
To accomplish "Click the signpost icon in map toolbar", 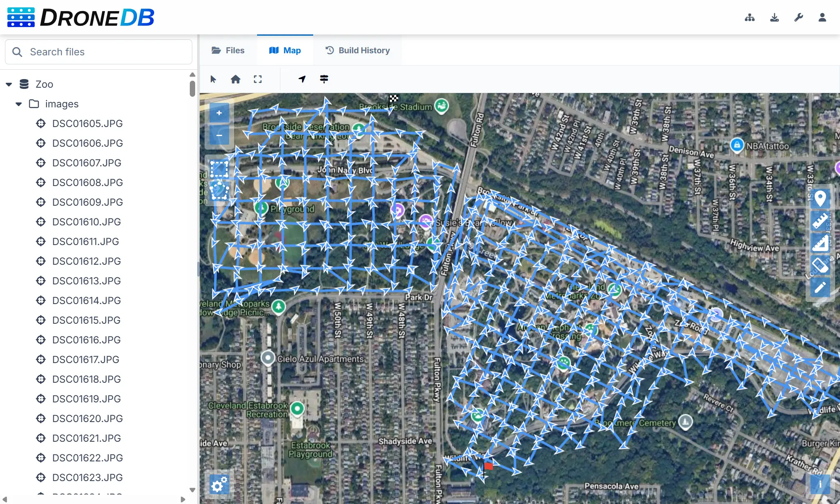I will [x=324, y=79].
